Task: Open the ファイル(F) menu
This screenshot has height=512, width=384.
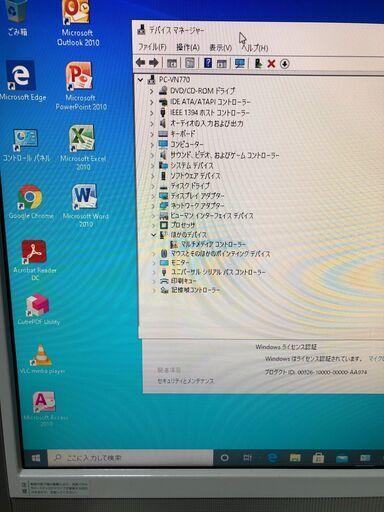Action: tap(152, 47)
